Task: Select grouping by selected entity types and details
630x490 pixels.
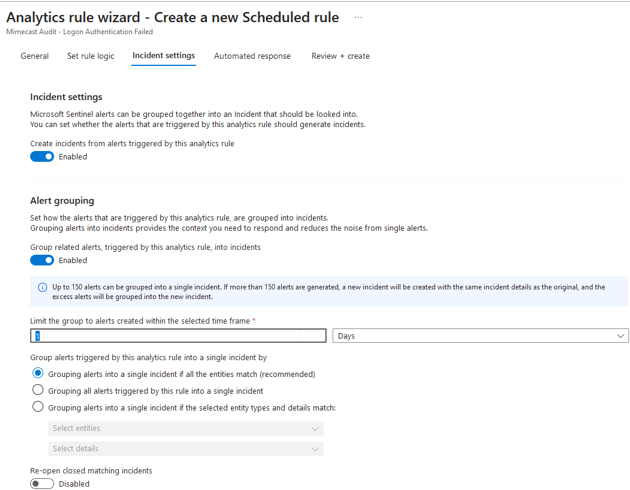Action: click(38, 407)
